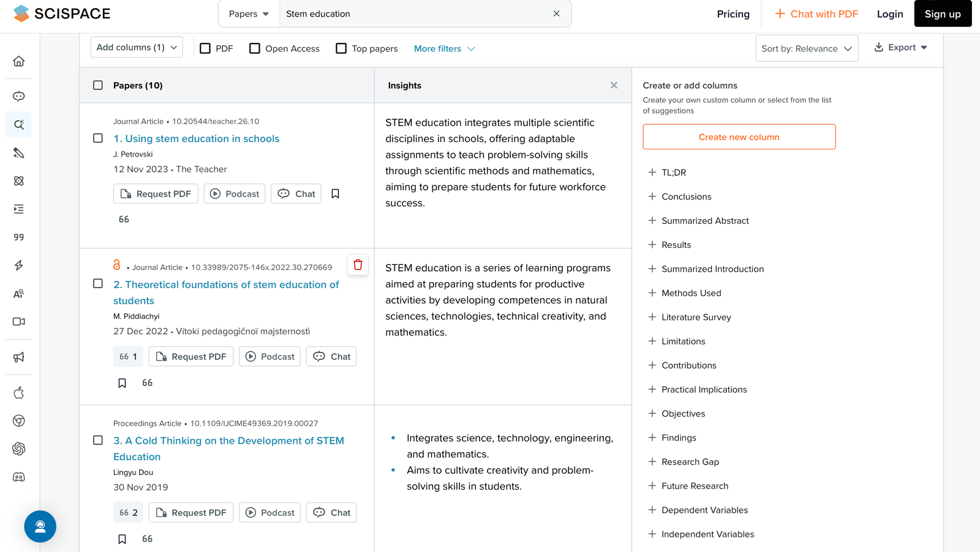Open the Home icon in sidebar
The width and height of the screenshot is (980, 552).
click(19, 61)
